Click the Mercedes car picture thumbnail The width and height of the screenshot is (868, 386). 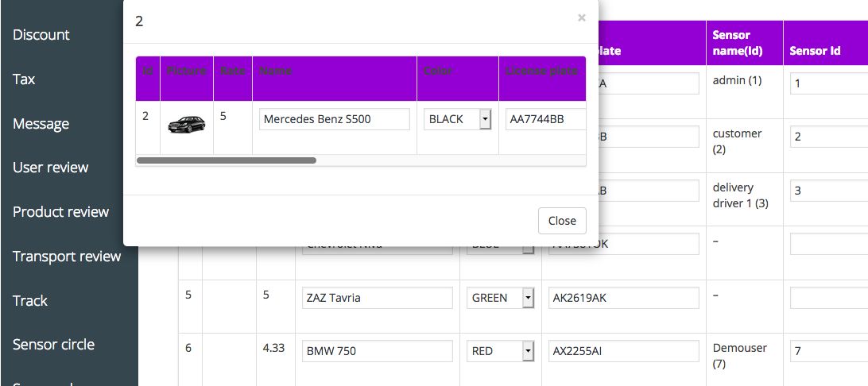coord(186,123)
